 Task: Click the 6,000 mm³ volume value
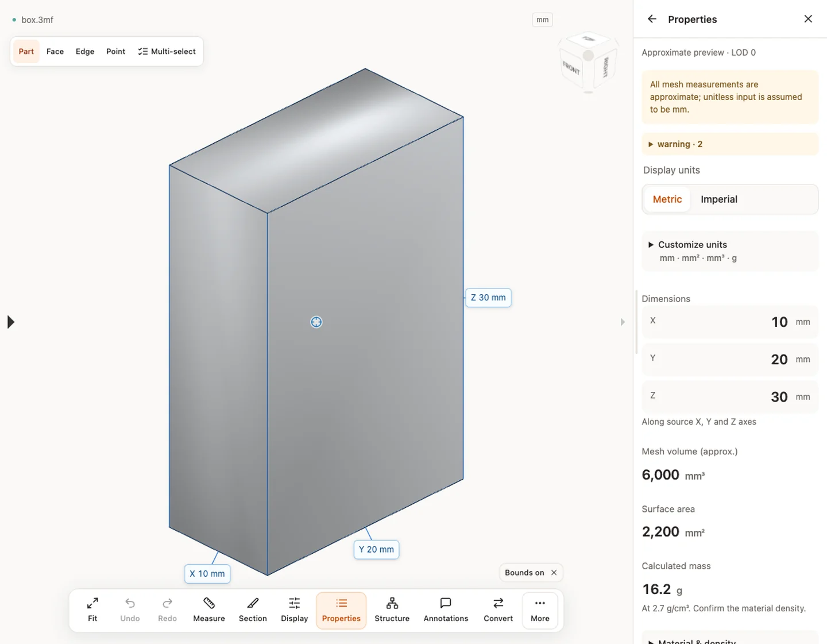(673, 475)
